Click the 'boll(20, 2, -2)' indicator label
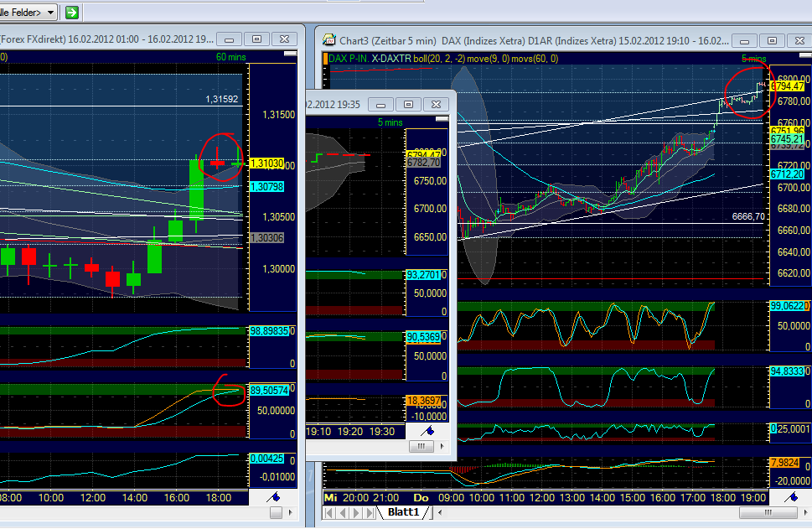 coord(439,59)
